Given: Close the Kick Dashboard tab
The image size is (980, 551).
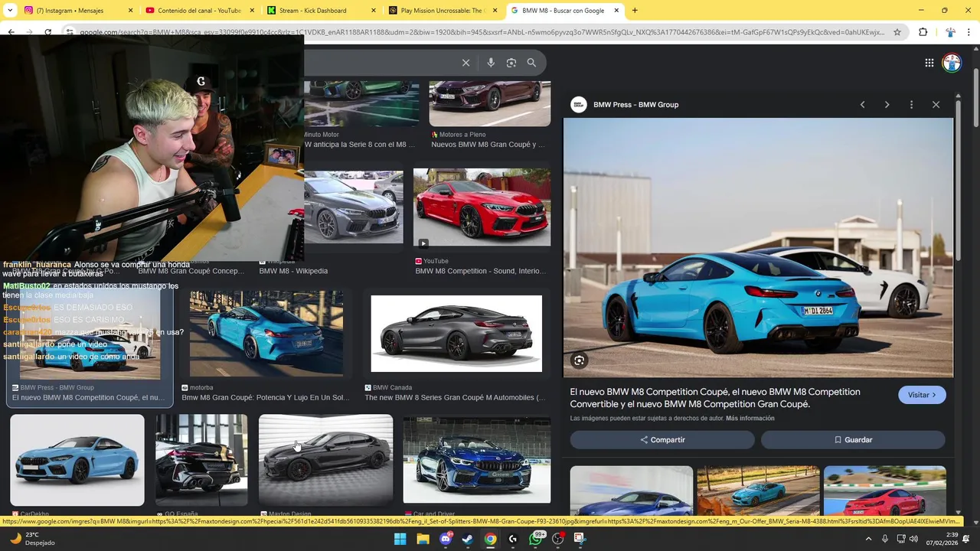Looking at the screenshot, I should tap(373, 11).
